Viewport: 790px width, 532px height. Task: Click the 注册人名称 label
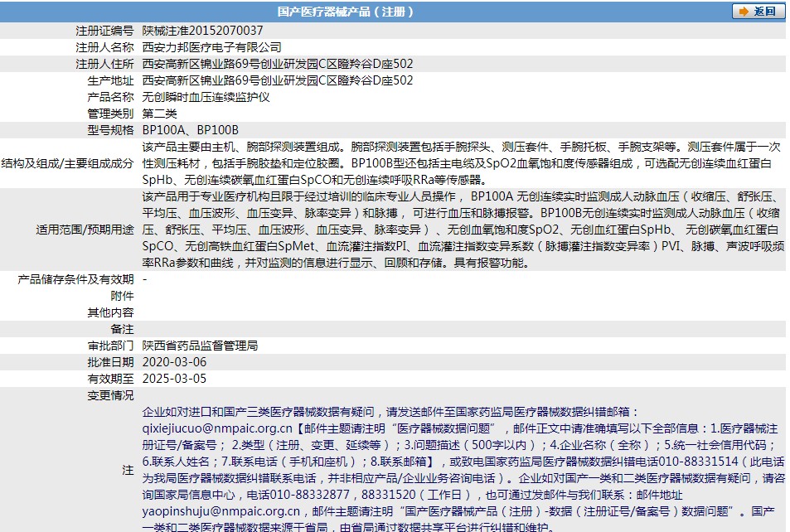[104, 47]
